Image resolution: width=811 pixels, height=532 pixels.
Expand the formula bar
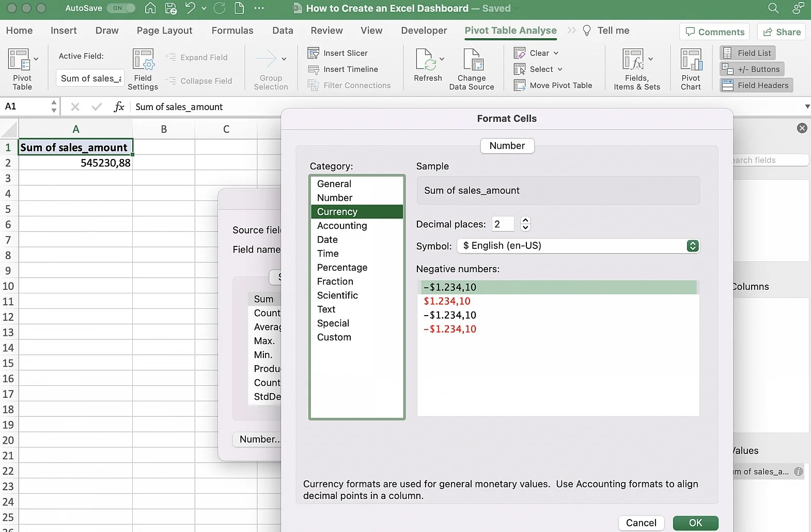(x=807, y=107)
